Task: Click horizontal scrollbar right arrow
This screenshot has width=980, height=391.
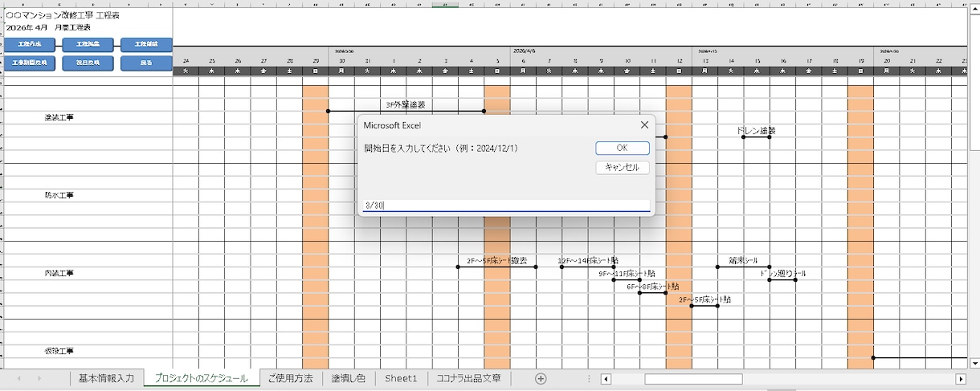Action: 961,379
